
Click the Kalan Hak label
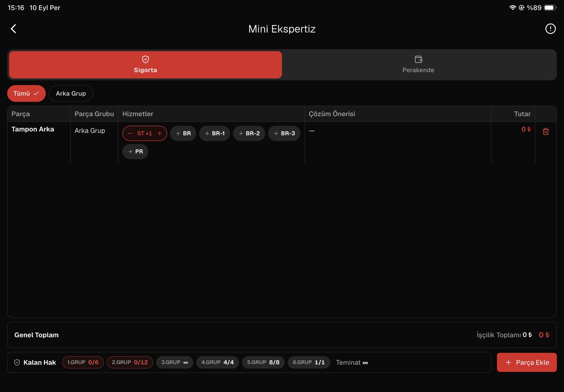point(39,363)
